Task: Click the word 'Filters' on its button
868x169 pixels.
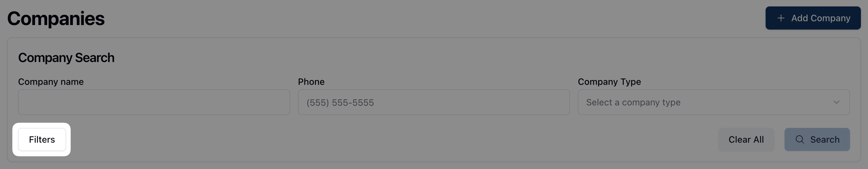Action: [42, 139]
